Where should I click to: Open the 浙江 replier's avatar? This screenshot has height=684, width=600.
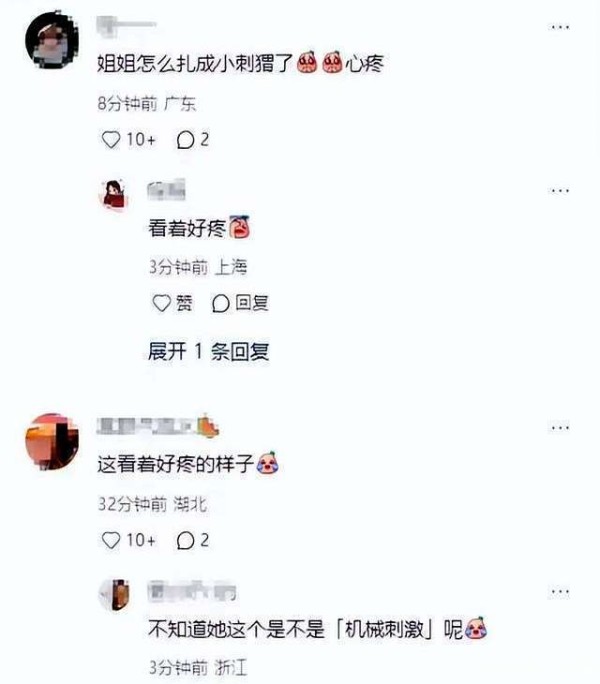click(115, 594)
